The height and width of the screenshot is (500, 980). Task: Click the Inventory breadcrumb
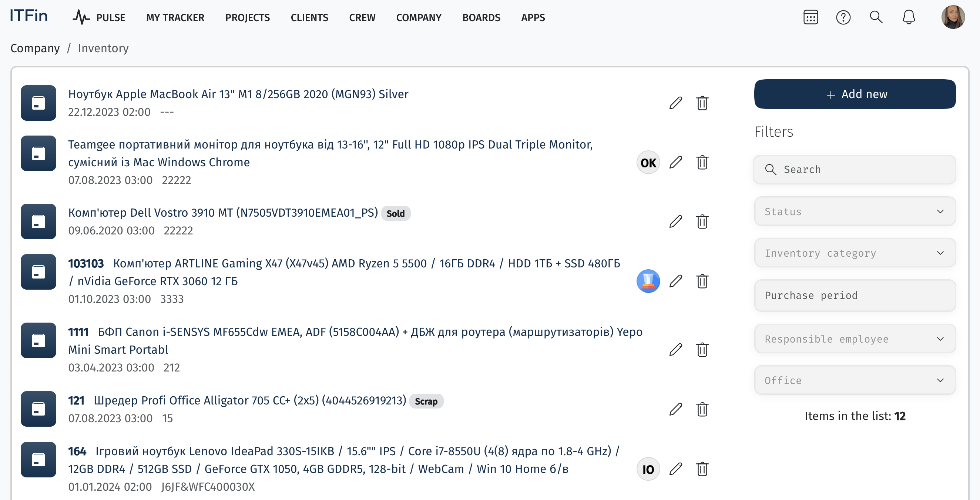coord(103,49)
